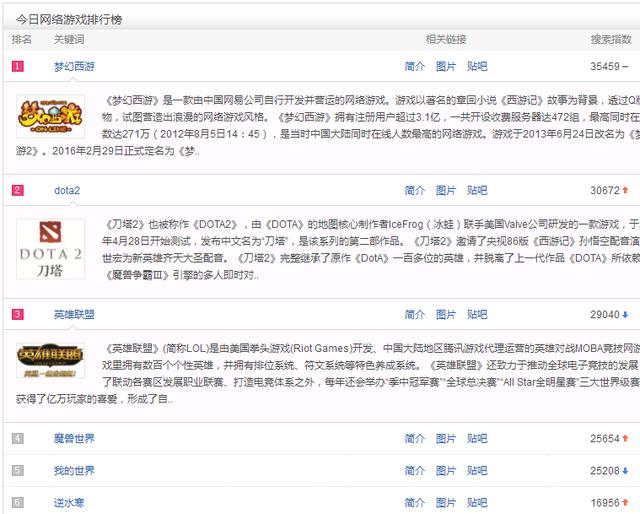Click the search index value 25208
This screenshot has height=514, width=640.
click(x=605, y=470)
